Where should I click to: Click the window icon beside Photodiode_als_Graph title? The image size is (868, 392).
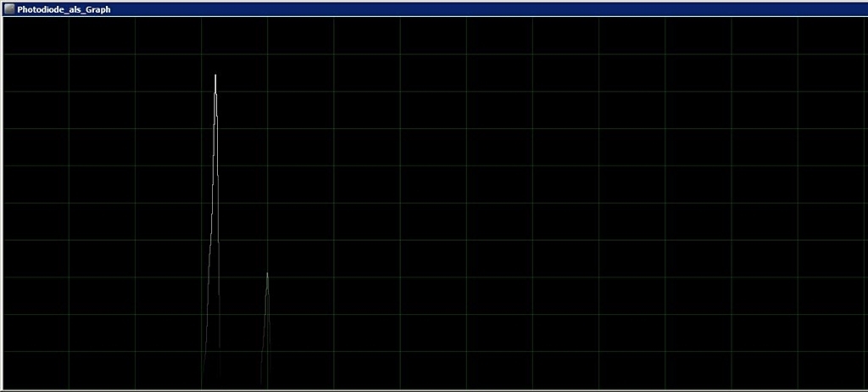click(8, 9)
